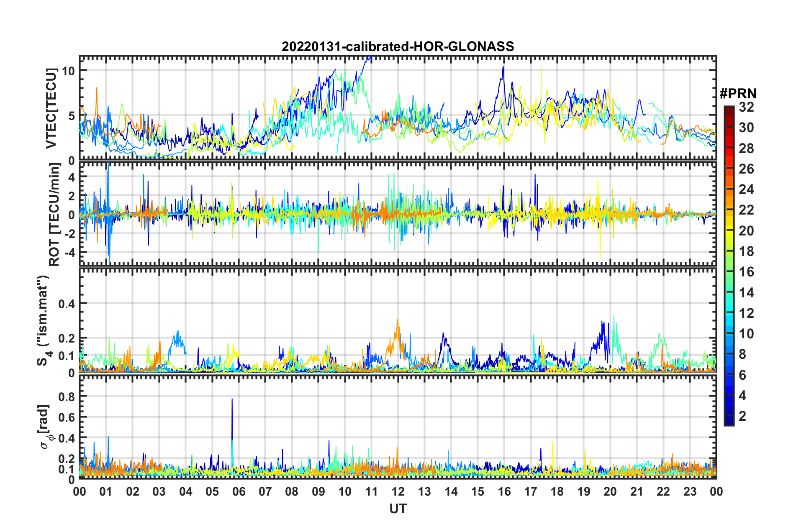Click S4 y-axis tick label 0.4

pos(67,304)
